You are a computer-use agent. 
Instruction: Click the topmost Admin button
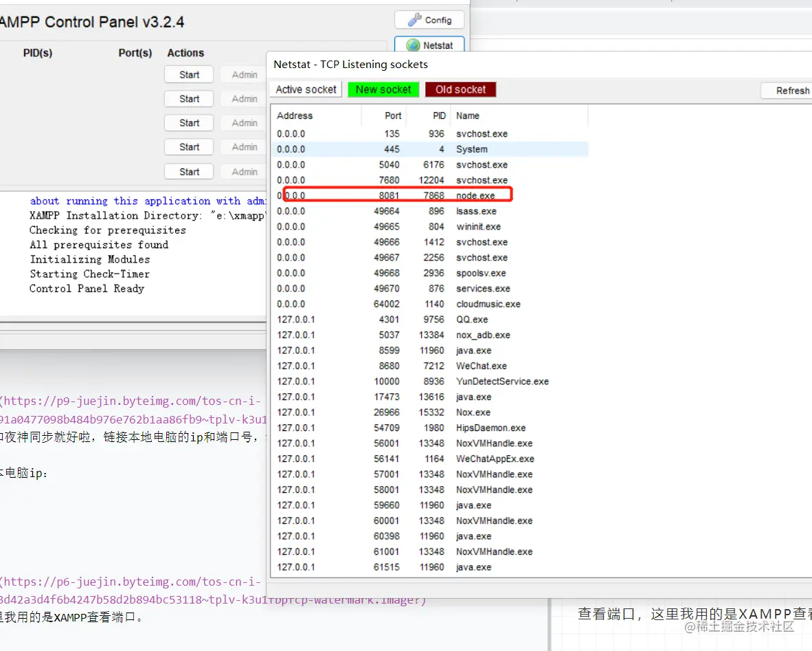tap(242, 74)
